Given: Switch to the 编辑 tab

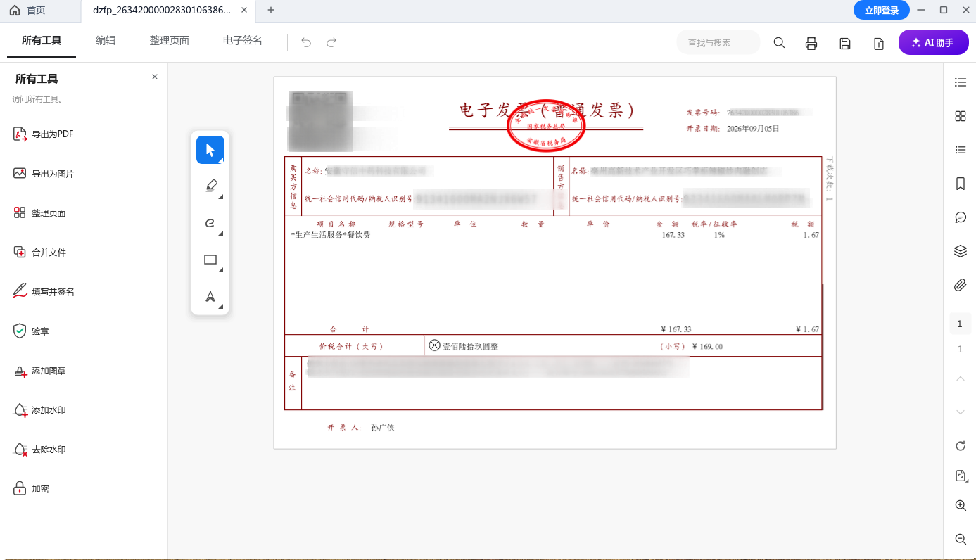Looking at the screenshot, I should coord(106,41).
